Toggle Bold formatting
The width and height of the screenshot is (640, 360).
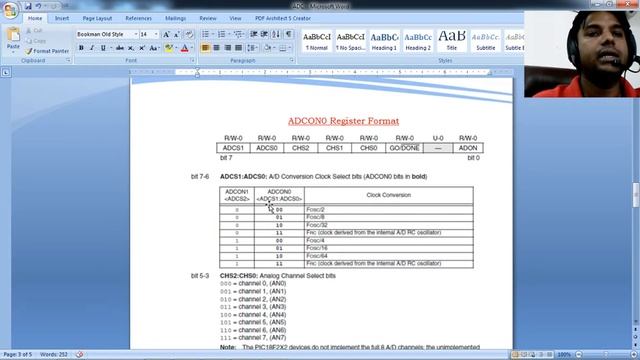pyautogui.click(x=81, y=48)
